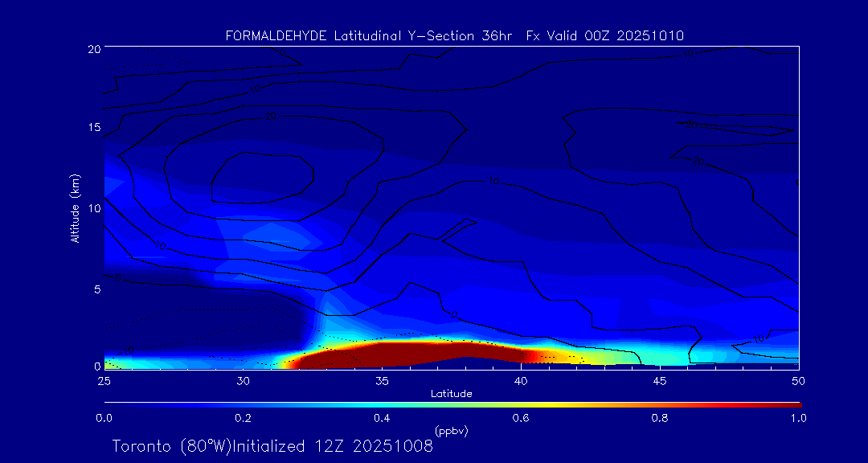868x463 pixels.
Task: Select the 15 km altitude tick label
Action: point(93,128)
